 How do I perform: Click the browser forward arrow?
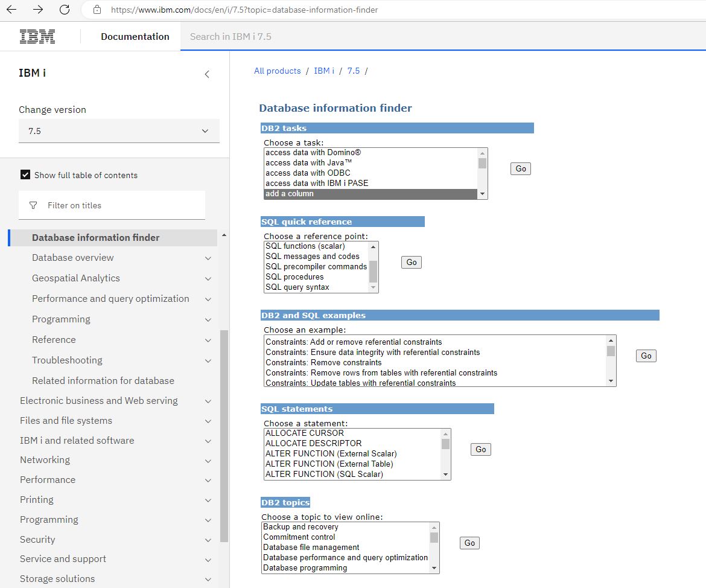click(x=38, y=10)
